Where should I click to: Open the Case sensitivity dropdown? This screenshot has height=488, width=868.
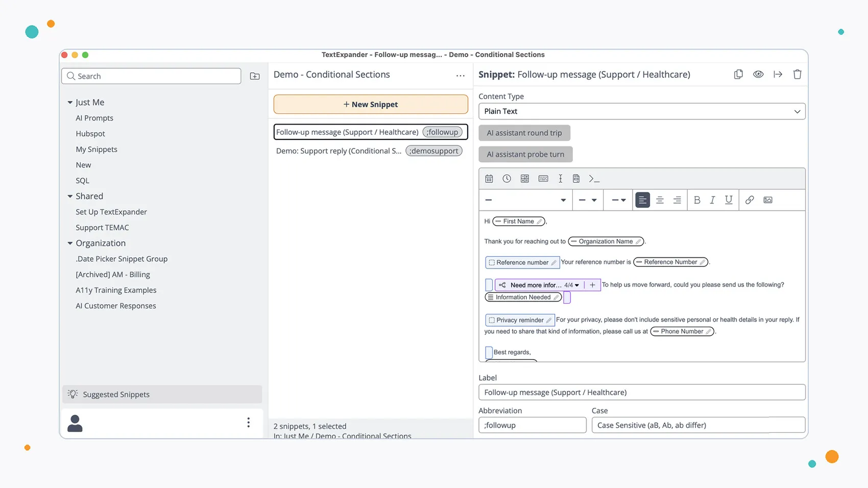(x=698, y=425)
